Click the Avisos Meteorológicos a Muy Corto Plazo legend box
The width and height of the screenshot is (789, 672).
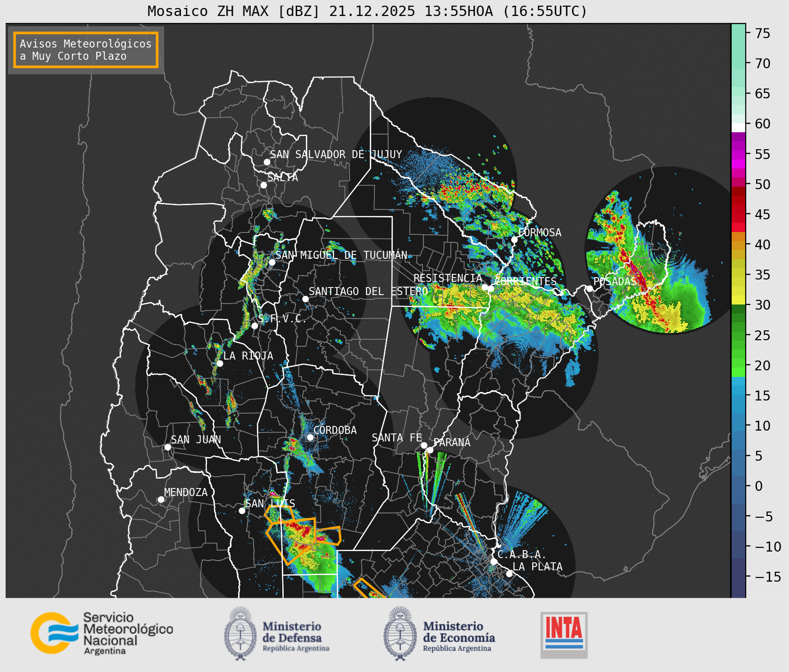[x=86, y=50]
